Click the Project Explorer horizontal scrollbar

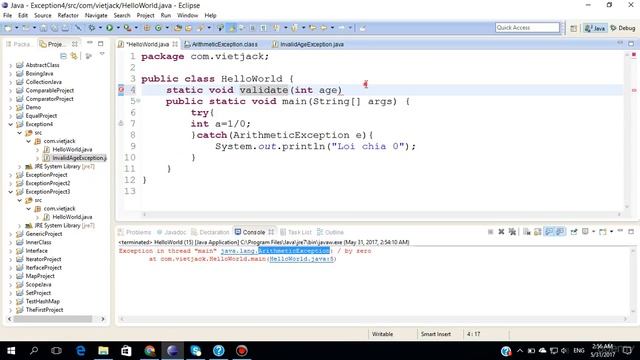(53, 319)
